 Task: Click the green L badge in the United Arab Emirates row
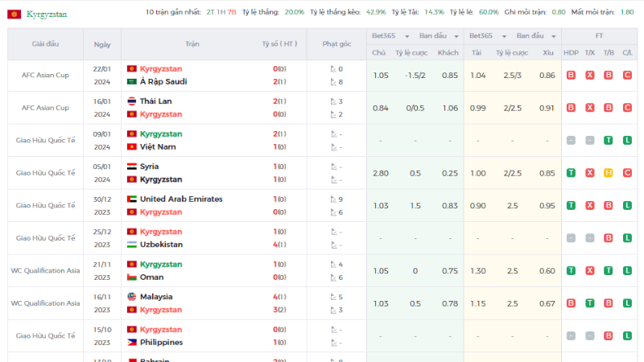pos(627,205)
